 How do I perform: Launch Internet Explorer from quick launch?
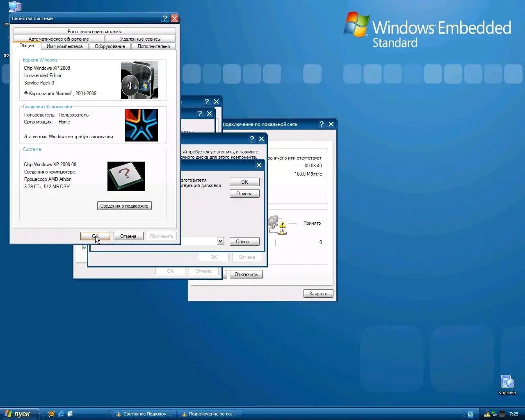pyautogui.click(x=61, y=414)
